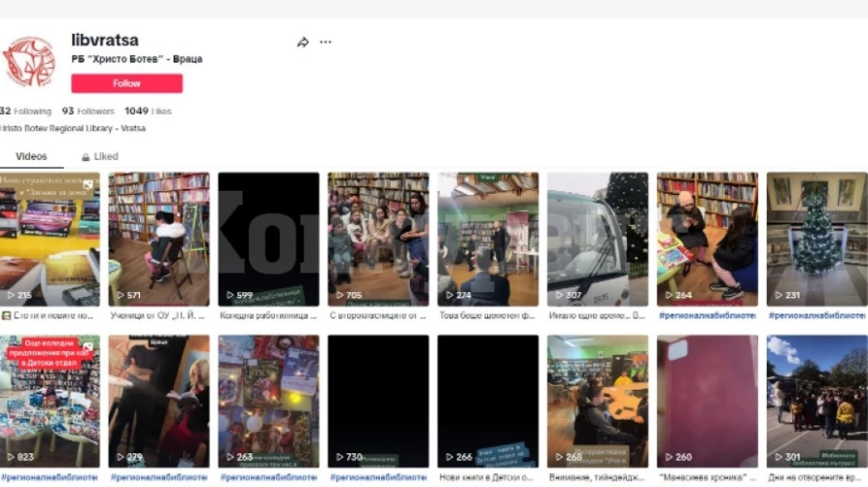The width and height of the screenshot is (868, 487).
Task: Click the lock icon next to Liked
Action: 85,157
